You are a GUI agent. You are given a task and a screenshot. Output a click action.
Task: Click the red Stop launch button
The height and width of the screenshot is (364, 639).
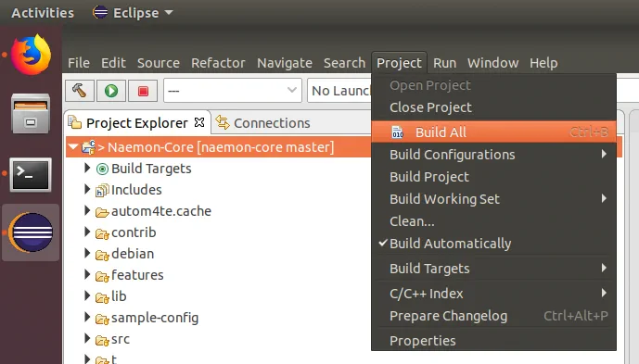click(143, 91)
